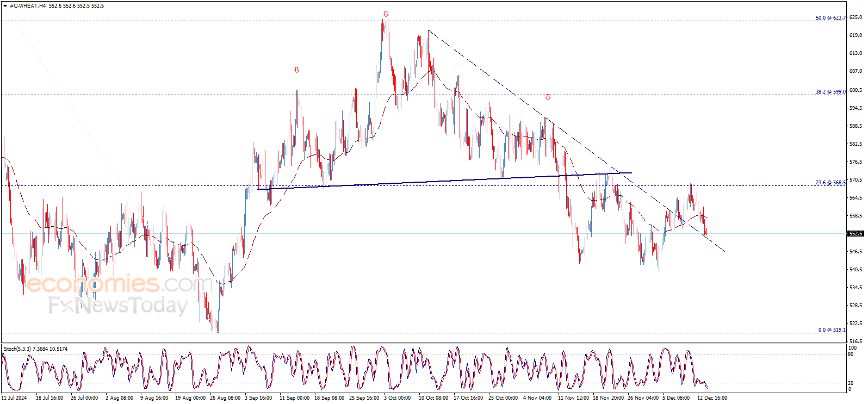Click the 18 Nov 20:00 time label
This screenshot has height=404, width=868.
[608, 398]
